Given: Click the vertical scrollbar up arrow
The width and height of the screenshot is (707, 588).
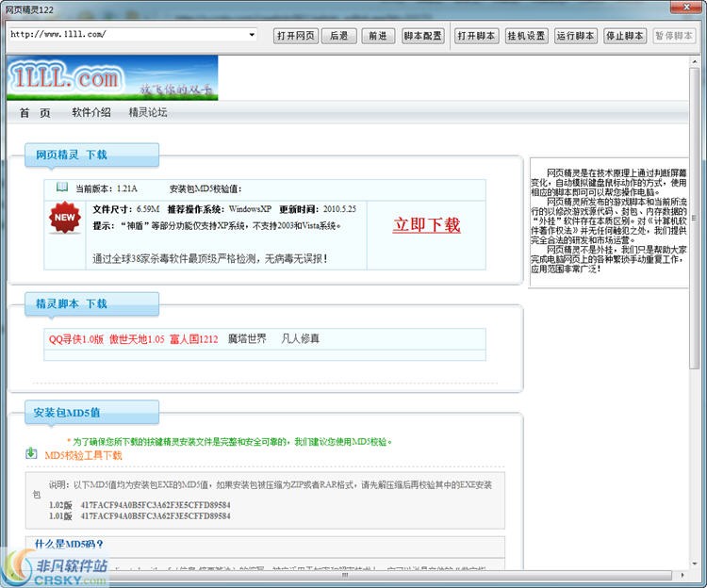Looking at the screenshot, I should (695, 61).
